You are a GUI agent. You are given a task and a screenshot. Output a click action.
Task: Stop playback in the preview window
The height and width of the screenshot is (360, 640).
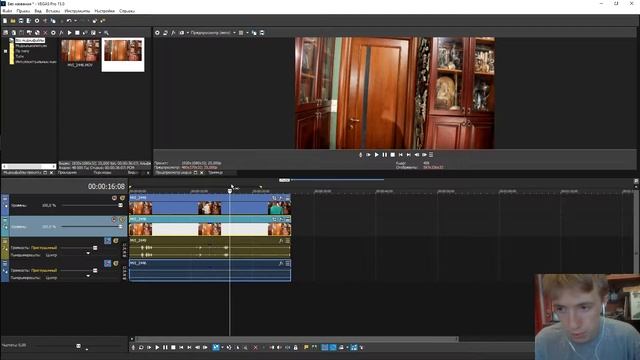(x=393, y=155)
